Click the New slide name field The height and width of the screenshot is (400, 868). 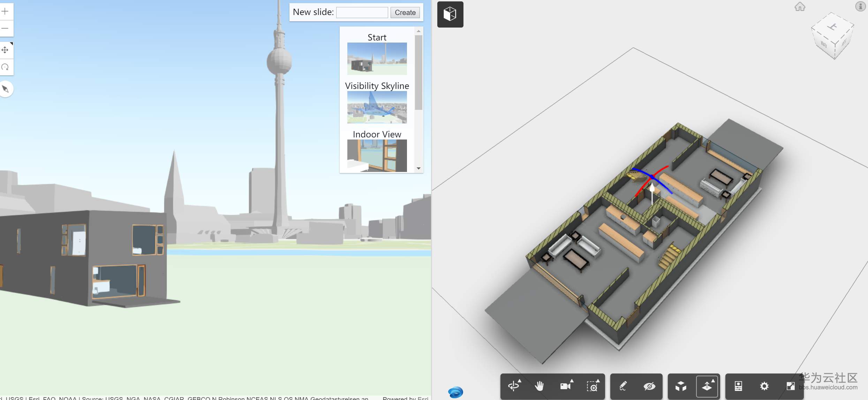[362, 13]
